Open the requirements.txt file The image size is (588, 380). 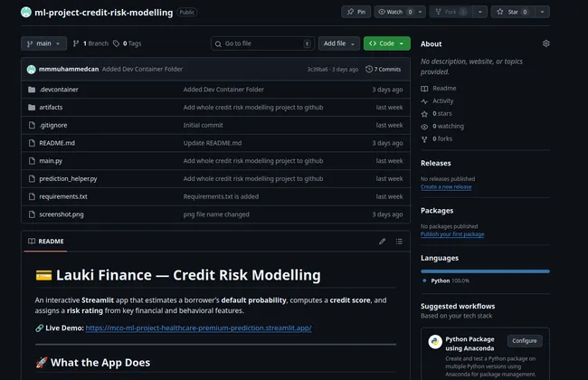63,196
